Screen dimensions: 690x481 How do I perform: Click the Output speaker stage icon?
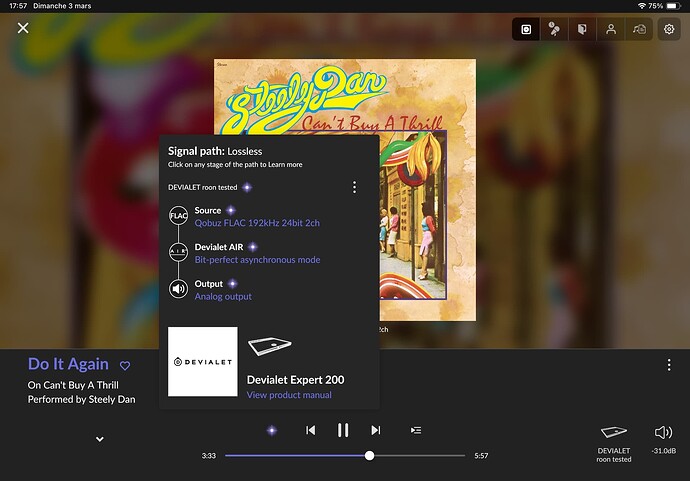point(178,289)
